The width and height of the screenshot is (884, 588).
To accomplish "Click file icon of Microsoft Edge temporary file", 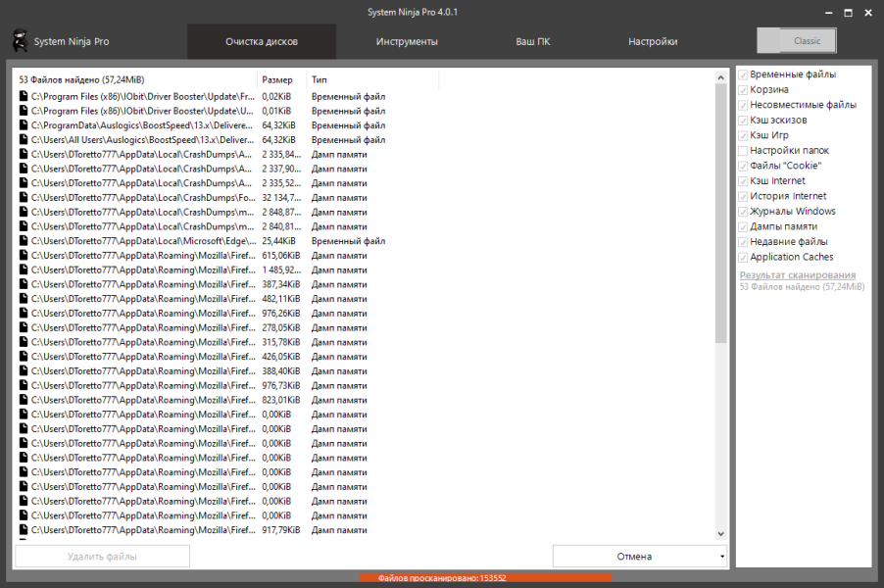I will tap(24, 241).
